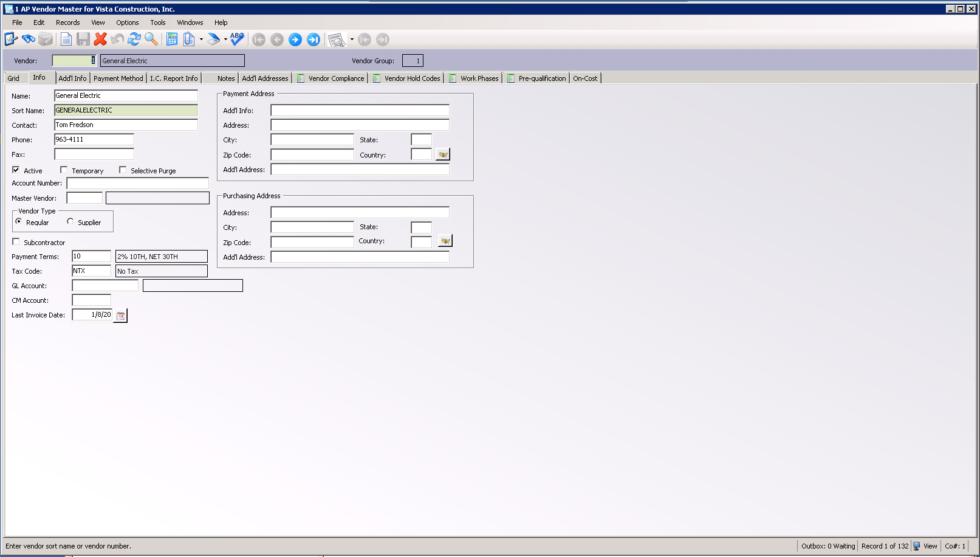Go to the previous record arrow
Image resolution: width=980 pixels, height=557 pixels.
coord(277,40)
